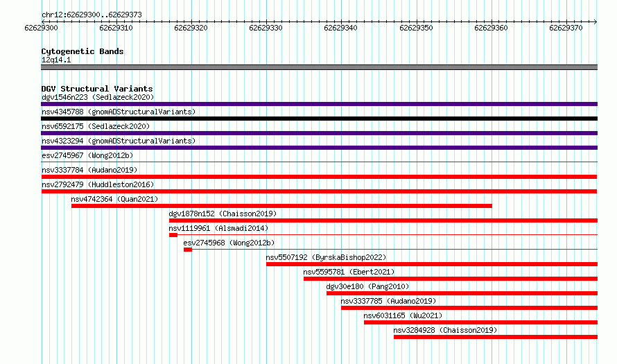
Task: Click the nsv2792479 (Huddleston2016) label
Action: coord(98,184)
